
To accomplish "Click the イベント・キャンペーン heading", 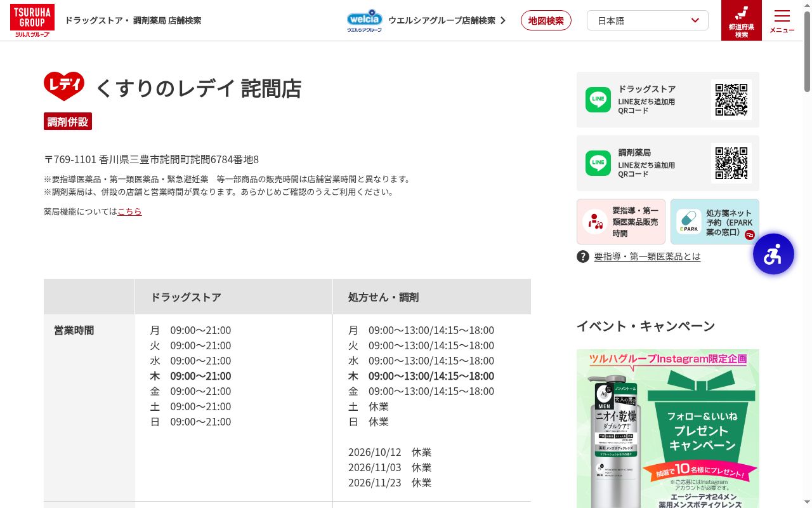I will pyautogui.click(x=646, y=326).
